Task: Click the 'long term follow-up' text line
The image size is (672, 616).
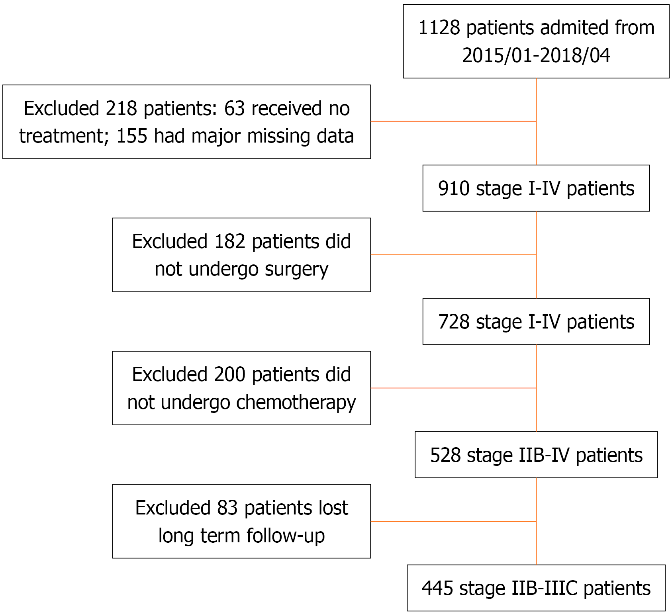Action: click(x=241, y=536)
